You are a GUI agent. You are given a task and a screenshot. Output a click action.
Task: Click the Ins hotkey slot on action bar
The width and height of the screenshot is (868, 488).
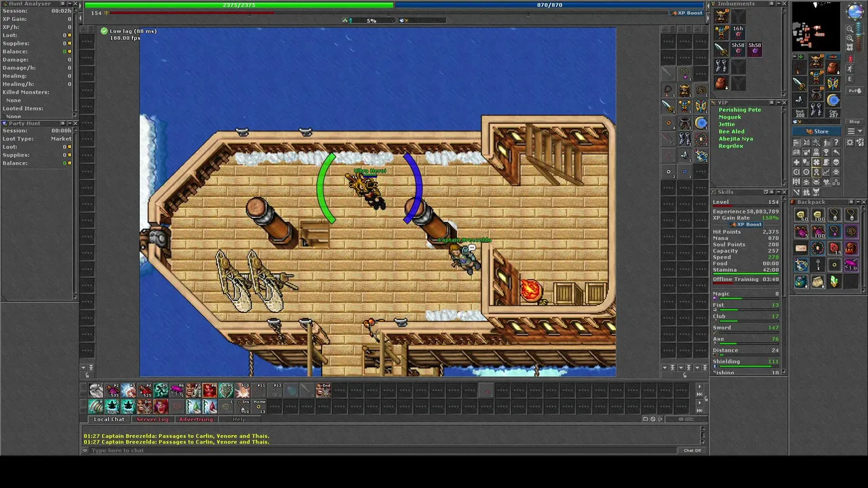pyautogui.click(x=244, y=406)
